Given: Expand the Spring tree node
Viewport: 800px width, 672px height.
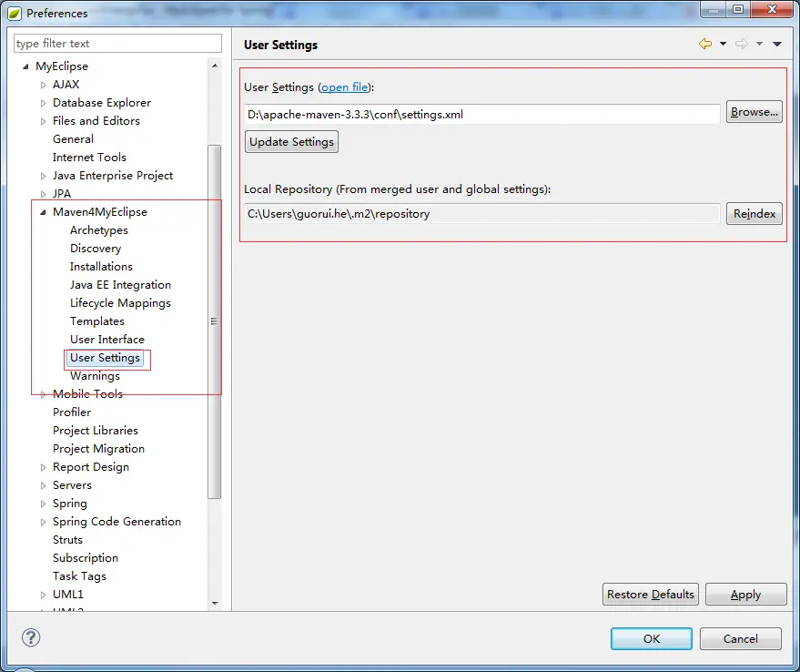Looking at the screenshot, I should coord(43,504).
